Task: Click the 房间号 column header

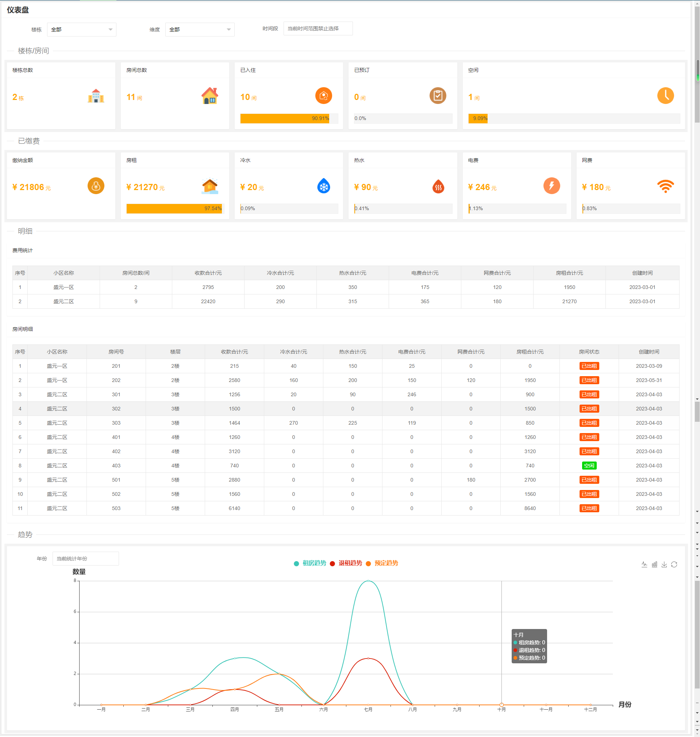Action: coord(116,352)
